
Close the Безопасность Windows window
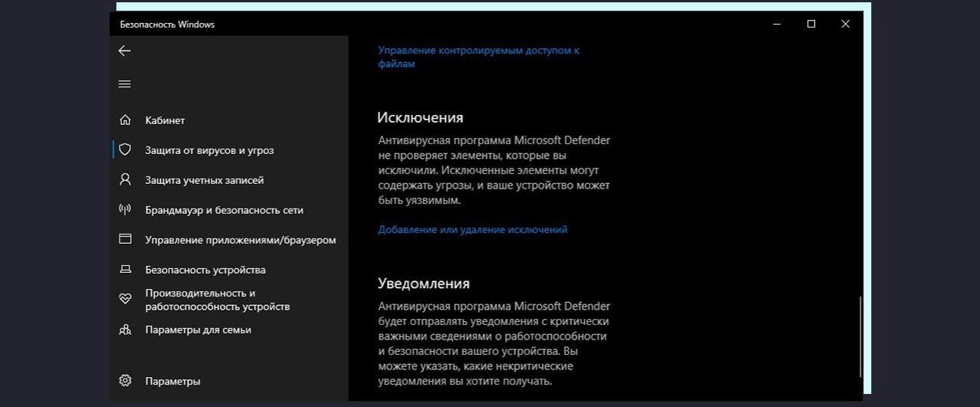(845, 24)
